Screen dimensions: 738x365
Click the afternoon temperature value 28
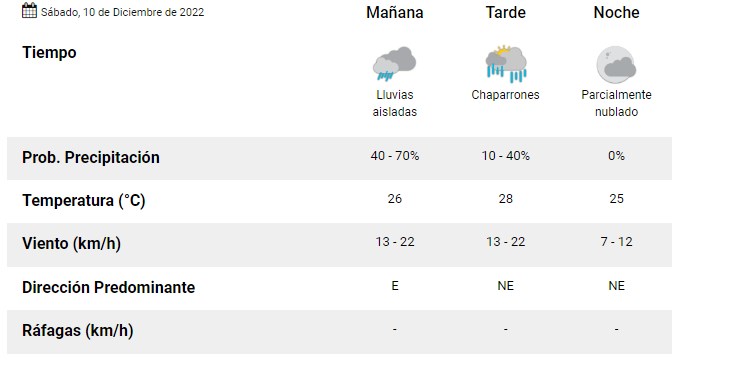pos(505,199)
